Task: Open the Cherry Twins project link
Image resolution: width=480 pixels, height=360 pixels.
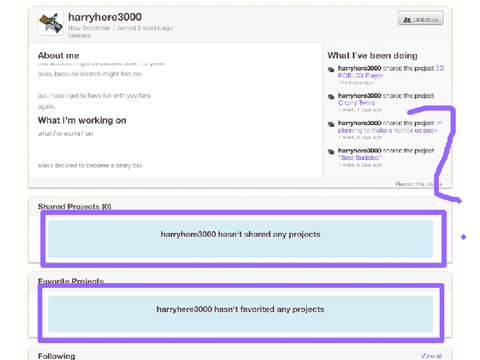Action: tap(356, 103)
